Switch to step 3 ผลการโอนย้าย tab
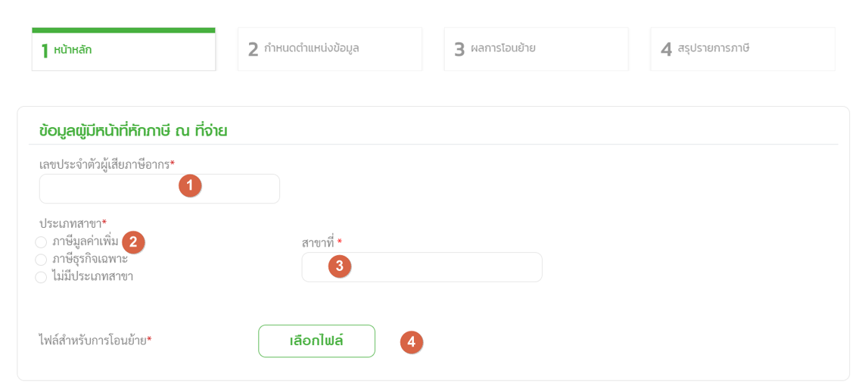Screen dimensions: 868x389 tap(536, 49)
